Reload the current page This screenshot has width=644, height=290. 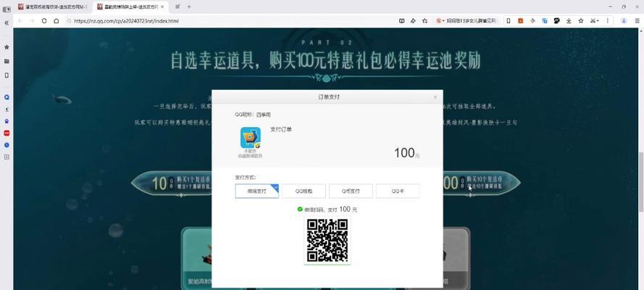click(x=44, y=20)
